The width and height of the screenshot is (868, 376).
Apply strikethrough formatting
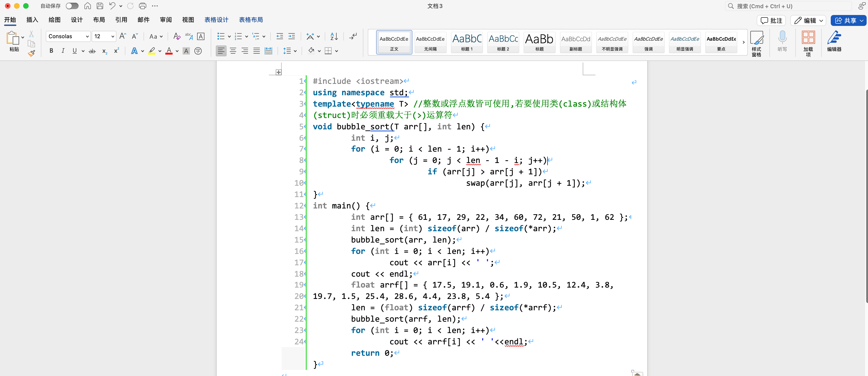pos(92,51)
